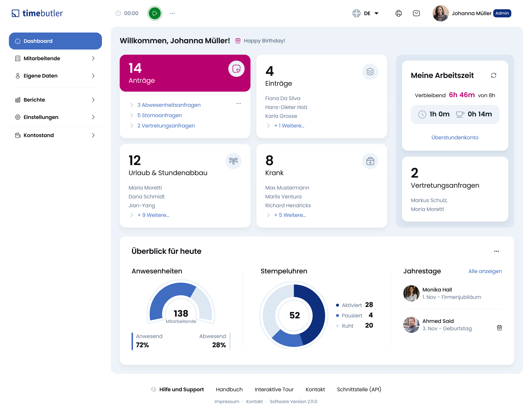Click the Krank medical kit icon
Screen dimensions: 532x416
(x=370, y=161)
